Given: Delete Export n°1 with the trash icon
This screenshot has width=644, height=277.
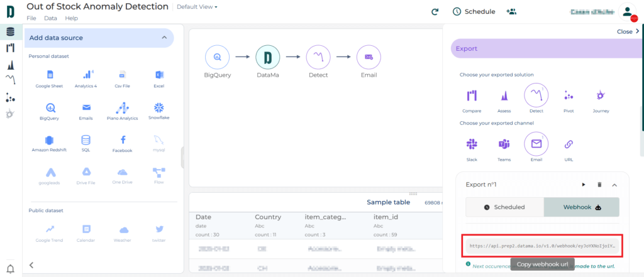Looking at the screenshot, I should [599, 185].
